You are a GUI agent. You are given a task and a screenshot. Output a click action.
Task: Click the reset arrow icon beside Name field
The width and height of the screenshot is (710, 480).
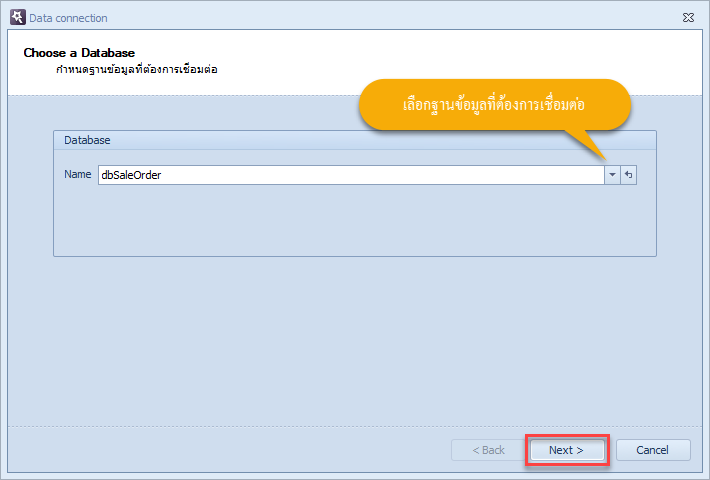pyautogui.click(x=628, y=175)
